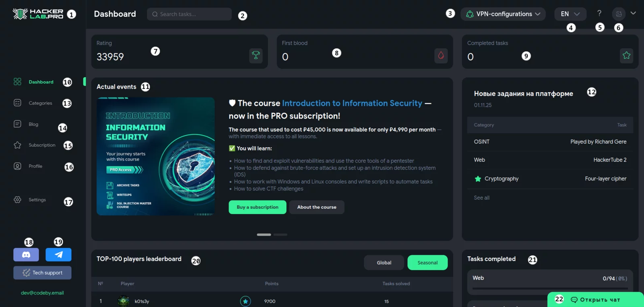Click the Search tasks field
Image resolution: width=644 pixels, height=307 pixels.
(x=189, y=14)
